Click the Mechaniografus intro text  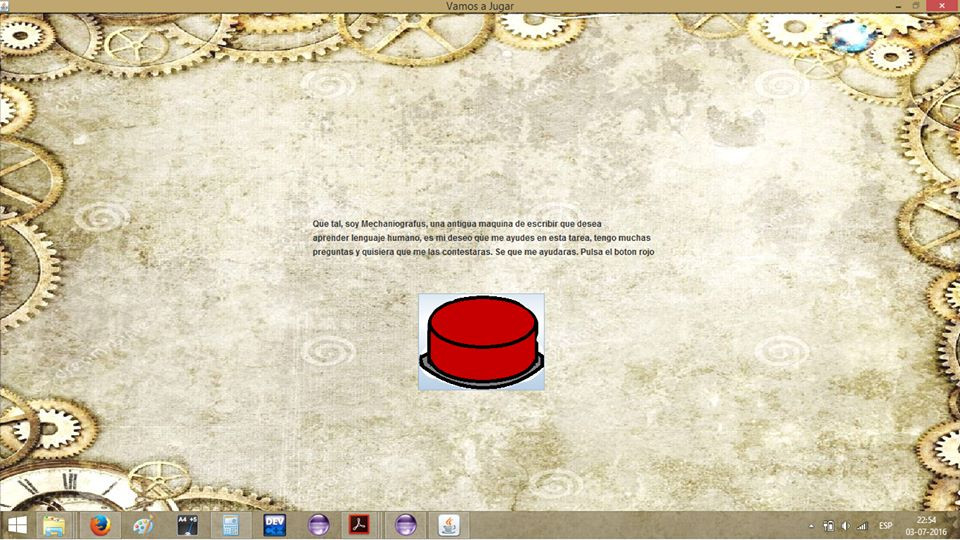[483, 238]
